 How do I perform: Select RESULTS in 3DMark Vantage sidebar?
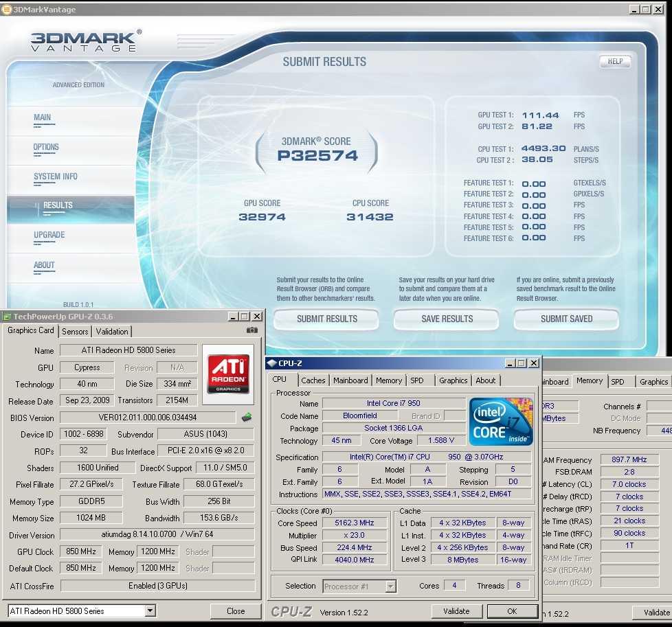click(71, 209)
